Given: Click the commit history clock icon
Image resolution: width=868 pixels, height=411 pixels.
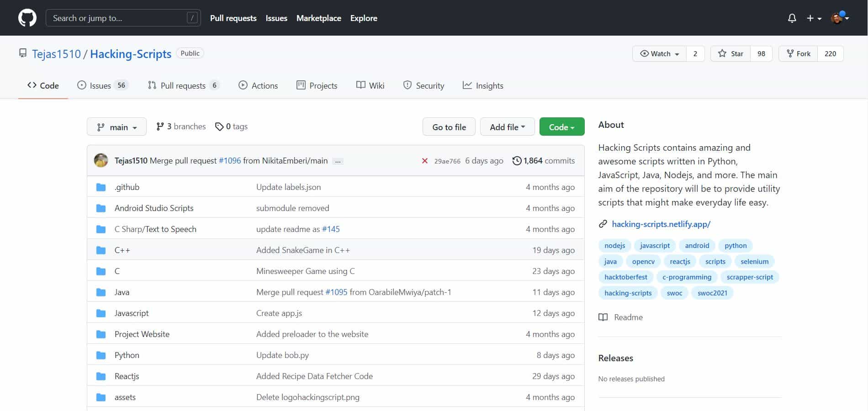Looking at the screenshot, I should click(517, 161).
